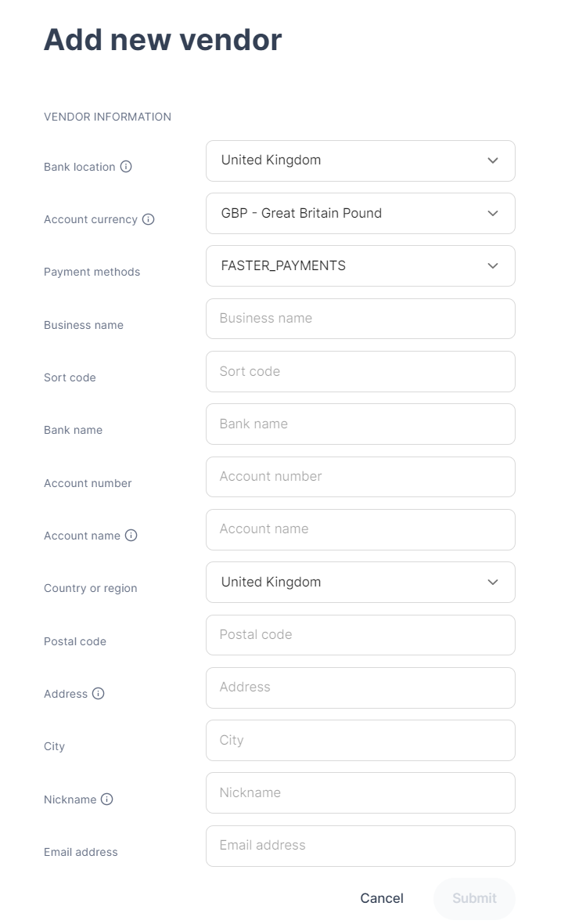Click the Email address input field
The height and width of the screenshot is (924, 568).
pyautogui.click(x=360, y=846)
